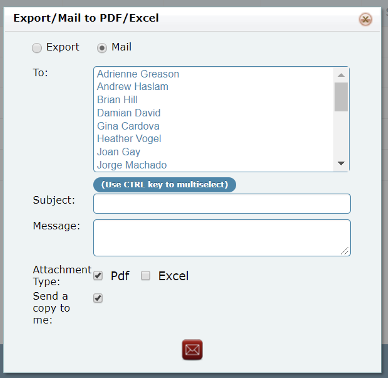This screenshot has width=388, height=378.
Task: Click the red envelope send mail icon
Action: coord(192,350)
